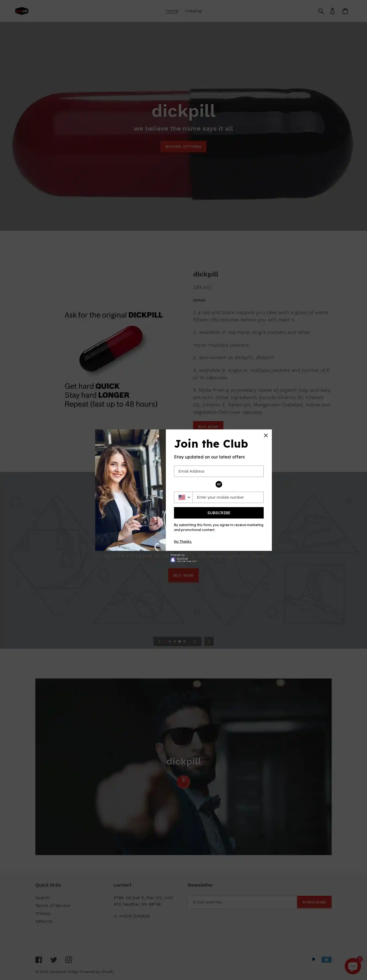
Task: Open the Catalog menu item
Action: coord(193,11)
